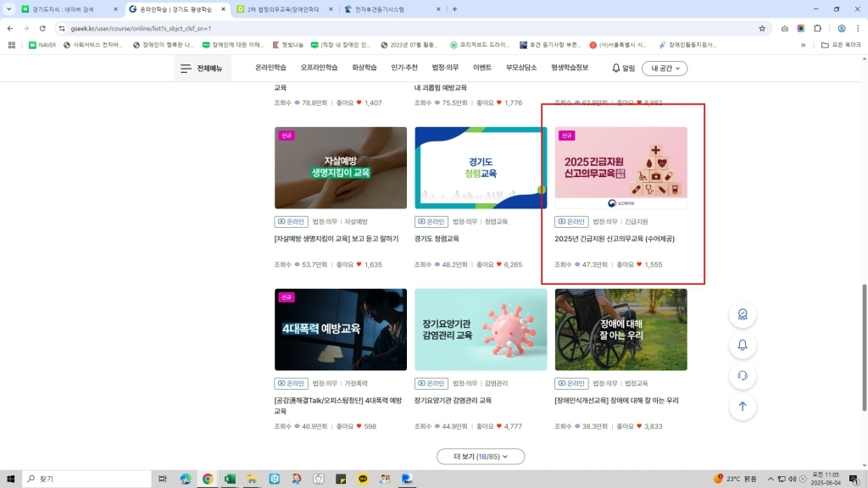Click 2025년 긴급지원 신고의무교육 (수어제공) title
Viewport: 868px width, 488px height.
pos(615,239)
